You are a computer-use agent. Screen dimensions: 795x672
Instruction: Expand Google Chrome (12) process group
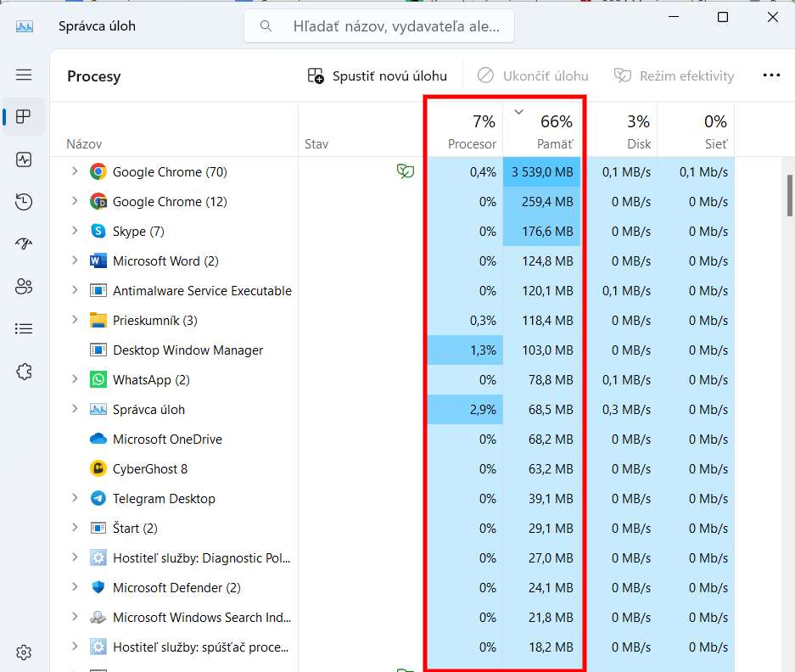[x=75, y=201]
